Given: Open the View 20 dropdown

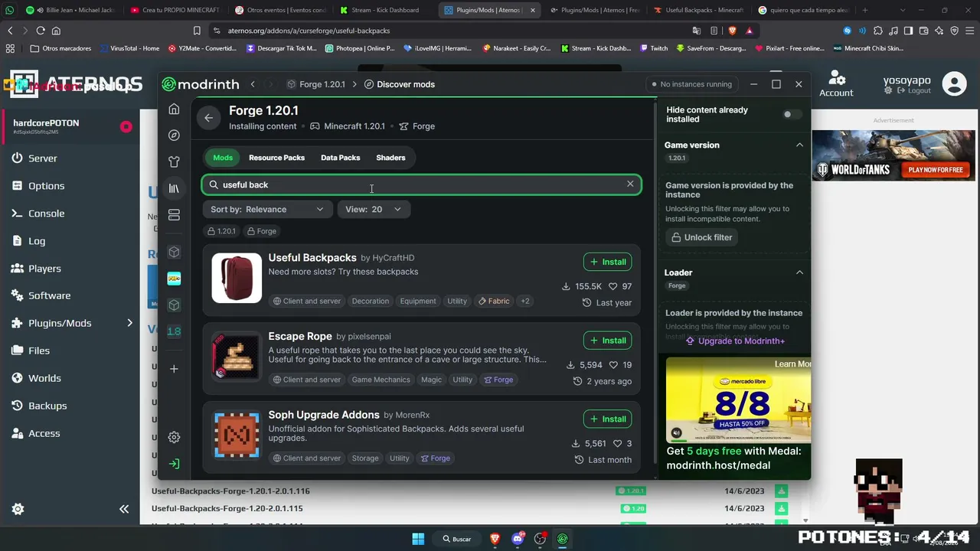Looking at the screenshot, I should [374, 209].
